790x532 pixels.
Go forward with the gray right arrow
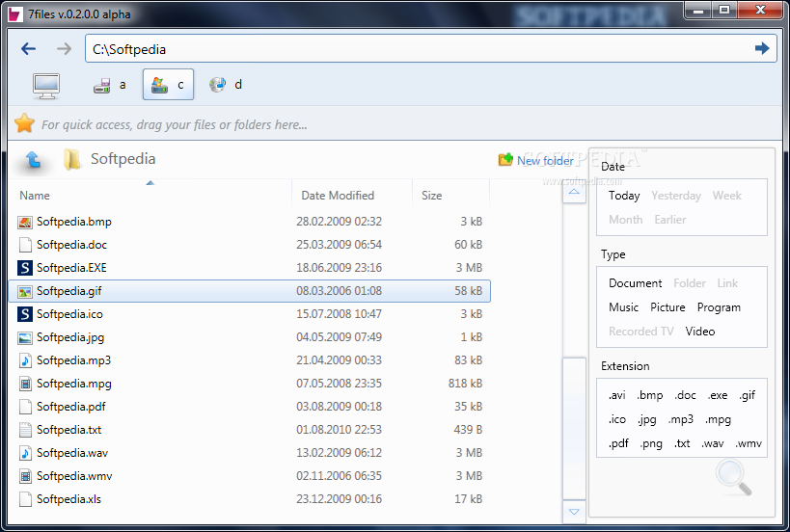[64, 49]
